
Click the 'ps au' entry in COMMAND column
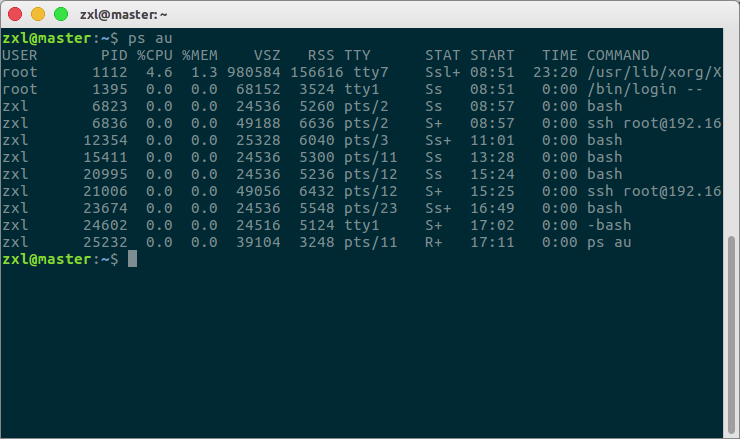[609, 242]
